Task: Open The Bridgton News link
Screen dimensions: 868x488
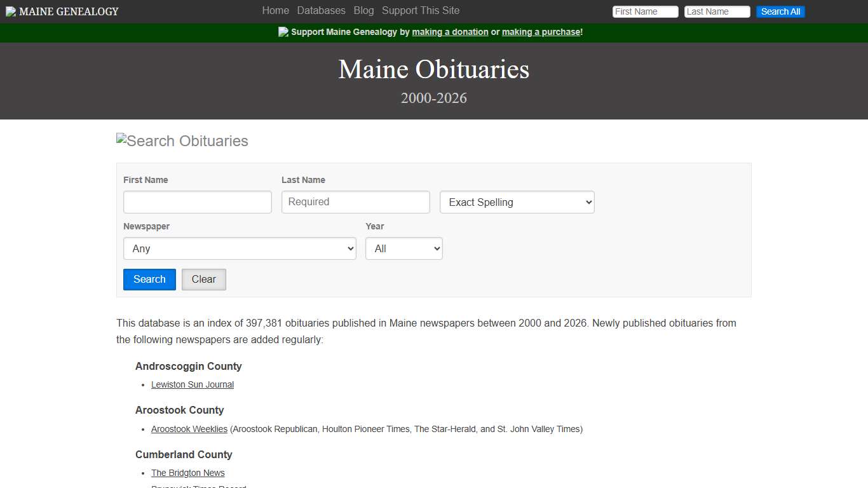Action: click(x=187, y=473)
